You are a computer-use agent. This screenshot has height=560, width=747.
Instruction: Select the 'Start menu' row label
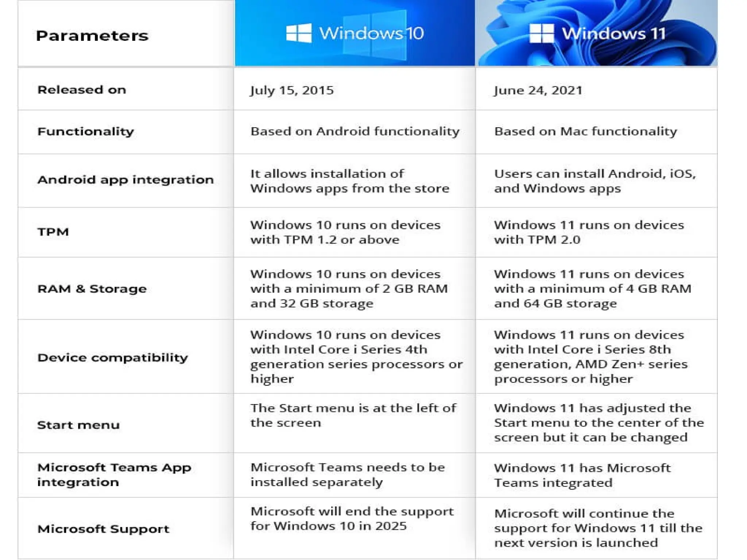78,425
